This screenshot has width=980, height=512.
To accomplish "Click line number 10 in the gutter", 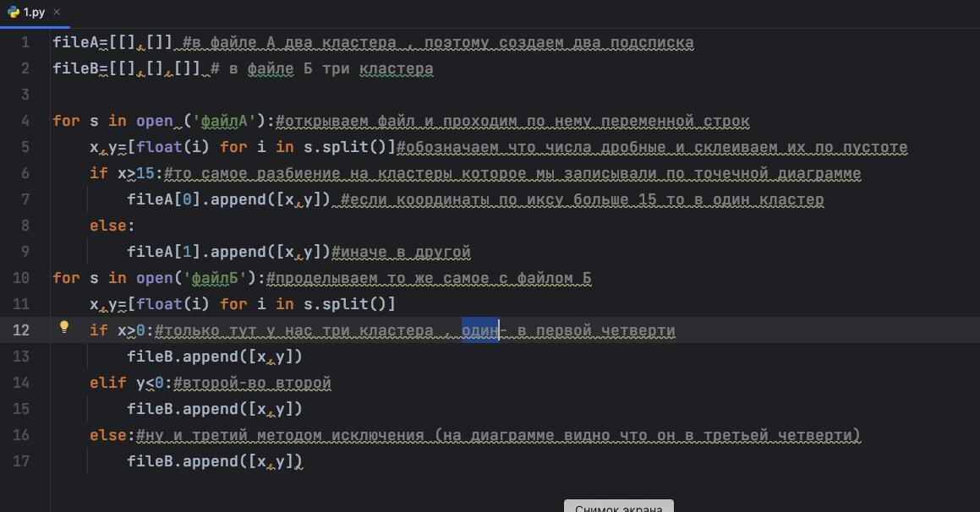I will (x=21, y=278).
